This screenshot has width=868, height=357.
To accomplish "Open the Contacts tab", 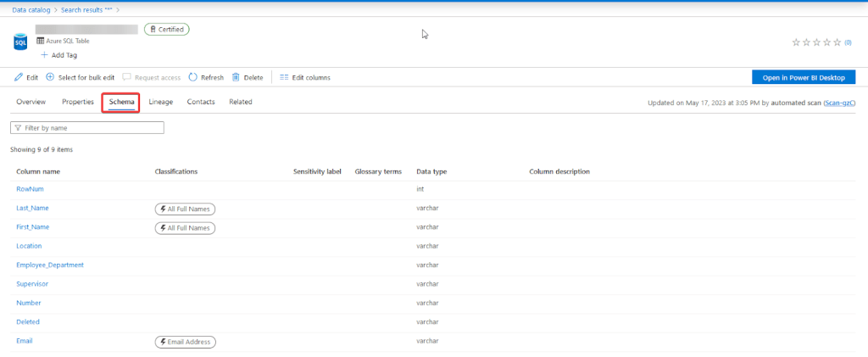I will (x=201, y=102).
